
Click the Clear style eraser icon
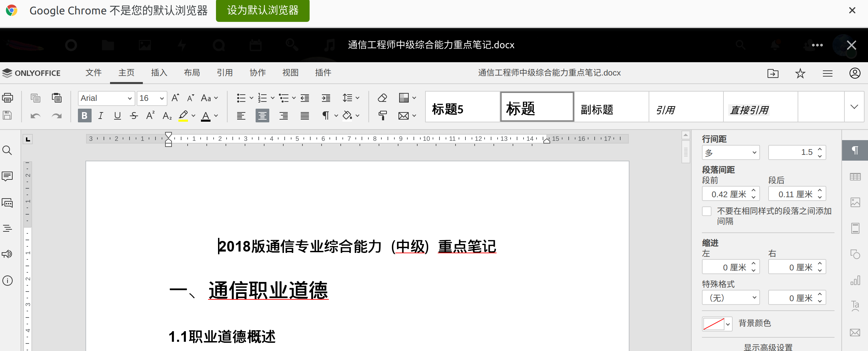point(382,98)
